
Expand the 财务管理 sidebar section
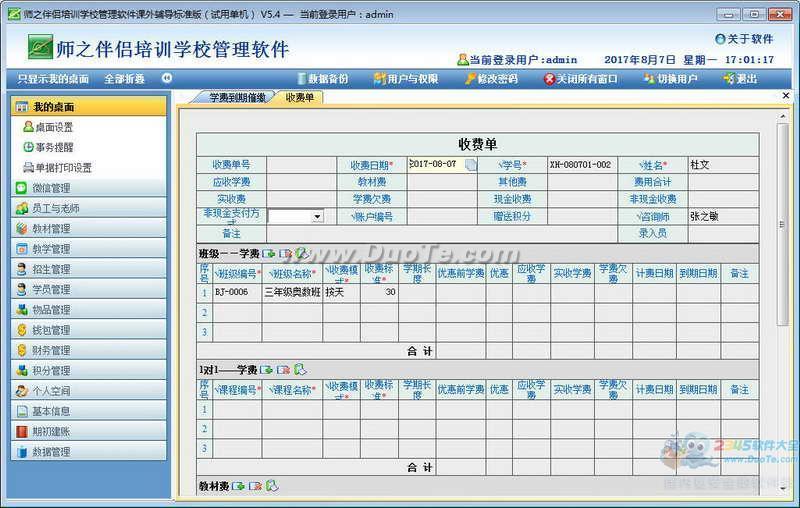[52, 350]
